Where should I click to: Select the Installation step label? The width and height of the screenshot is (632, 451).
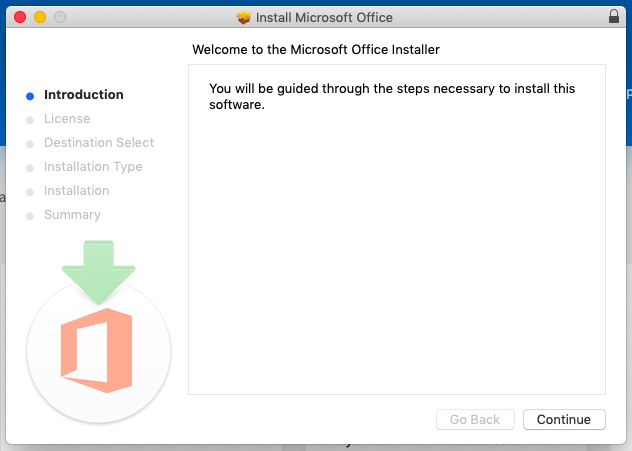coord(77,190)
